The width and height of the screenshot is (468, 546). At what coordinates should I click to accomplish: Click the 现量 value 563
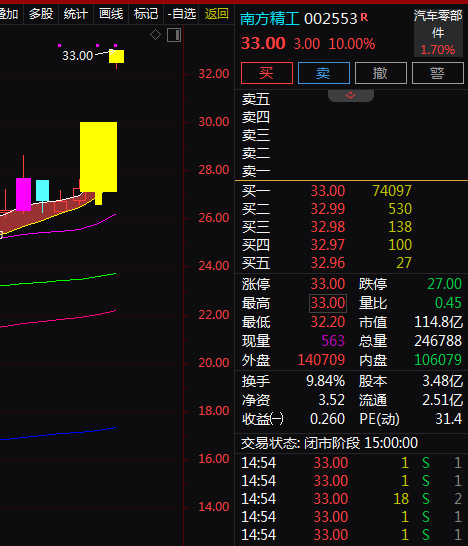[x=333, y=341]
